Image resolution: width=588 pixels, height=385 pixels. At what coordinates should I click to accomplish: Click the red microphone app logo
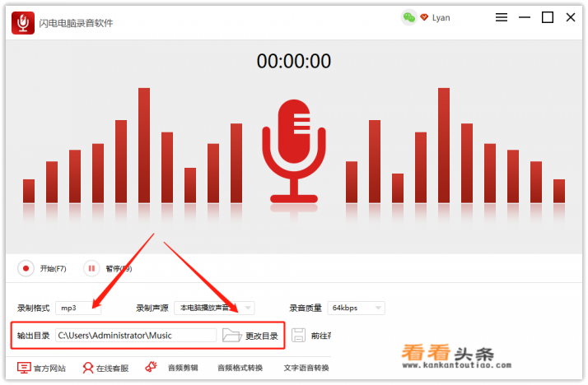(23, 23)
